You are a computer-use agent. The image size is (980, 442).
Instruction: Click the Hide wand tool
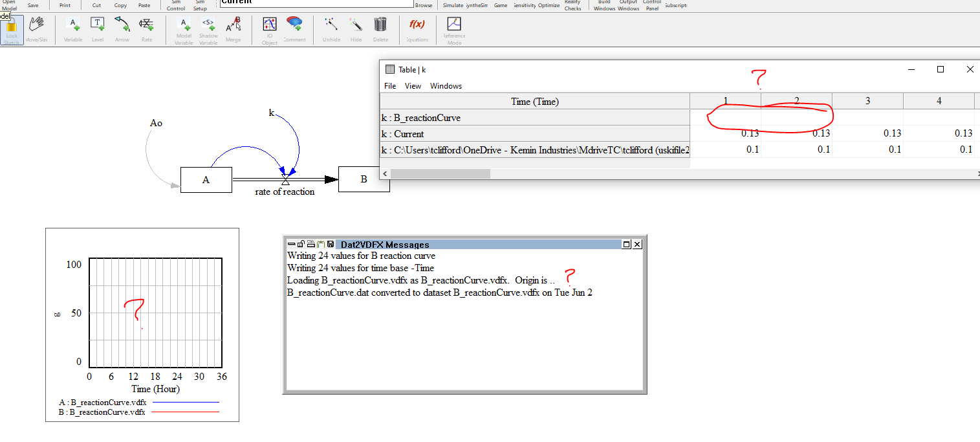pos(356,30)
